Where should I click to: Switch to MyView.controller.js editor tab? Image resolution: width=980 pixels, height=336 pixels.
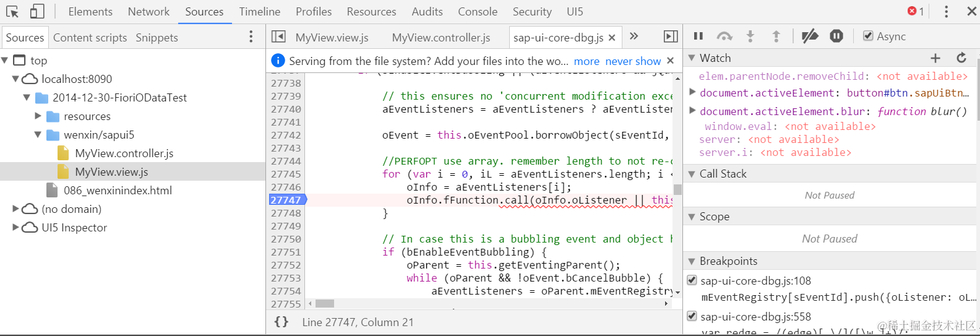[x=441, y=38]
